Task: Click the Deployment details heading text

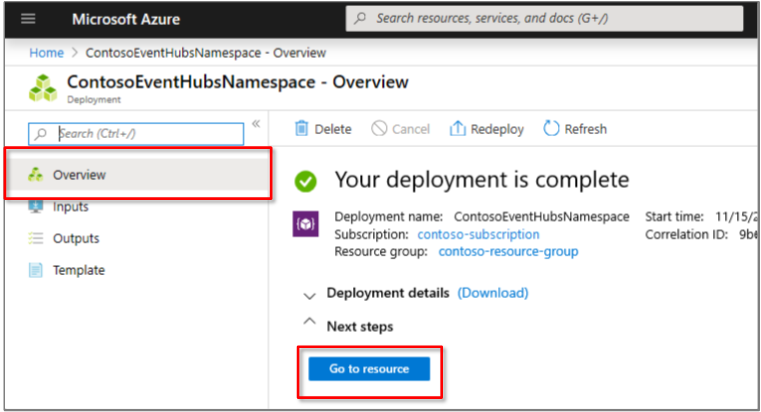Action: coord(388,293)
